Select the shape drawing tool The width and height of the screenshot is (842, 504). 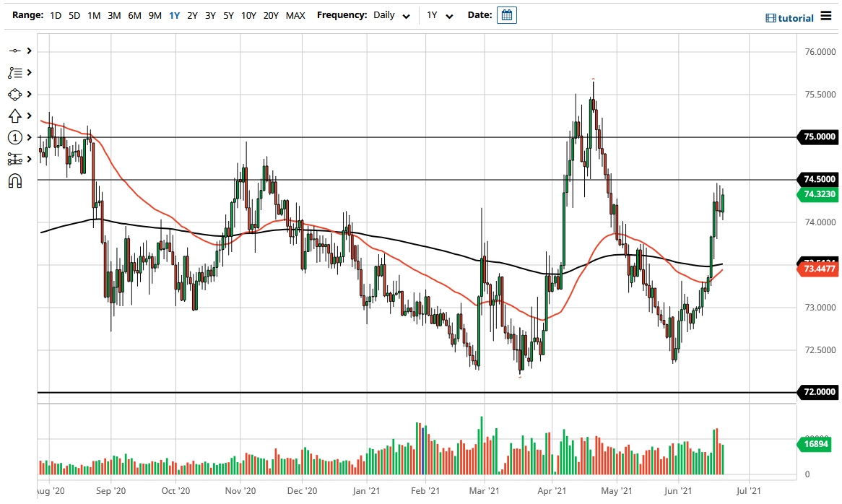tap(14, 94)
